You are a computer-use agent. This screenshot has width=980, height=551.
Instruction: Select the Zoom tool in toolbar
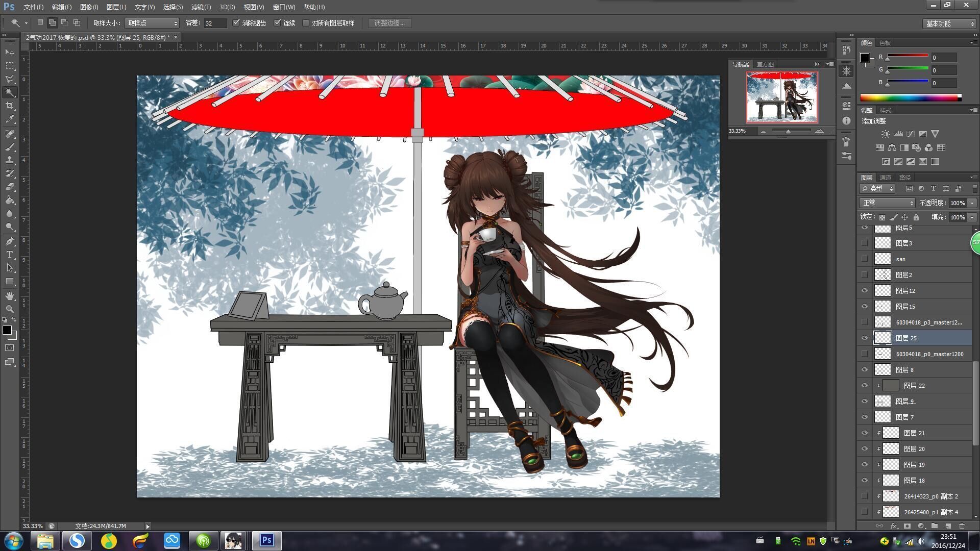coord(10,309)
